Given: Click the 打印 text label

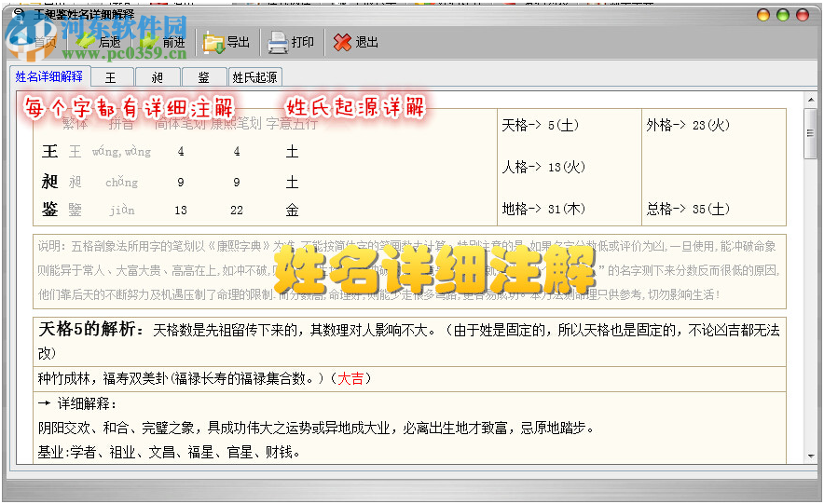Looking at the screenshot, I should click(x=303, y=42).
